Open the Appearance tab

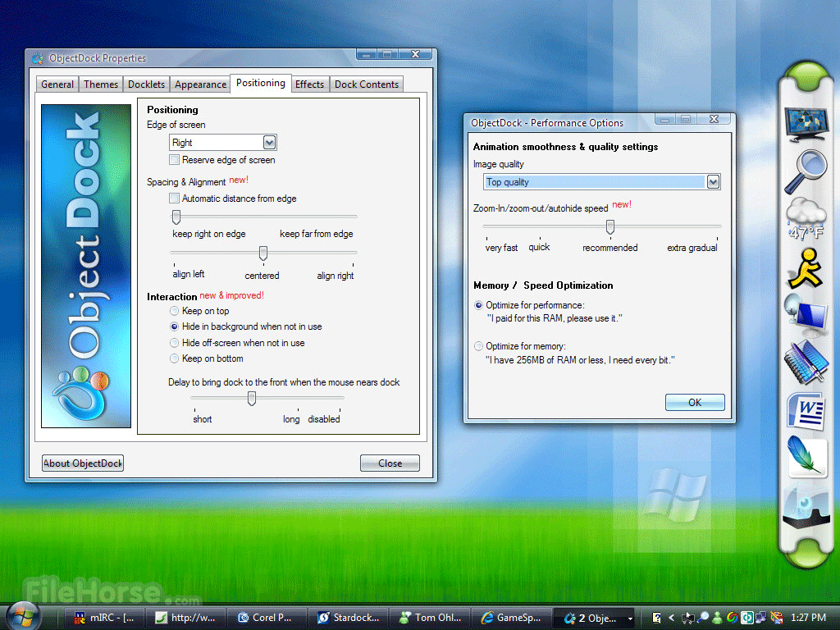click(200, 84)
